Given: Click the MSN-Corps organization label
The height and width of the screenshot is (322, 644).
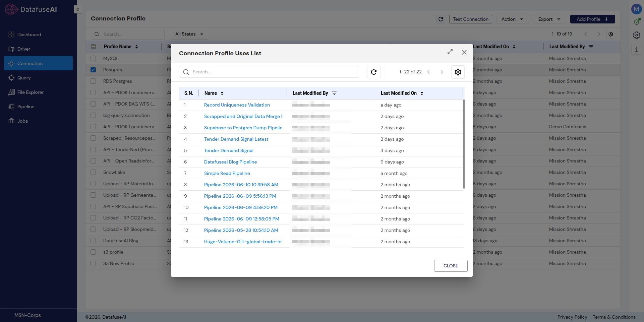Looking at the screenshot, I should tap(27, 315).
